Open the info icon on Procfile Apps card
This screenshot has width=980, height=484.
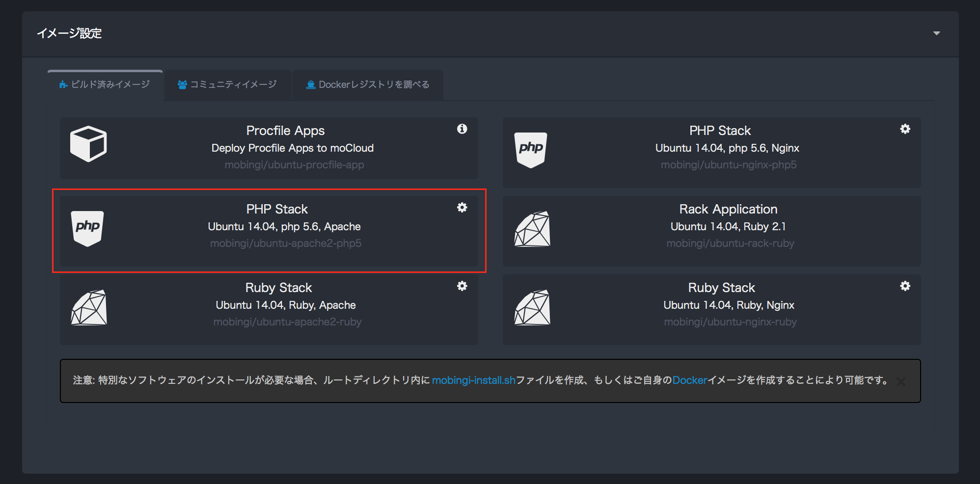coord(462,129)
